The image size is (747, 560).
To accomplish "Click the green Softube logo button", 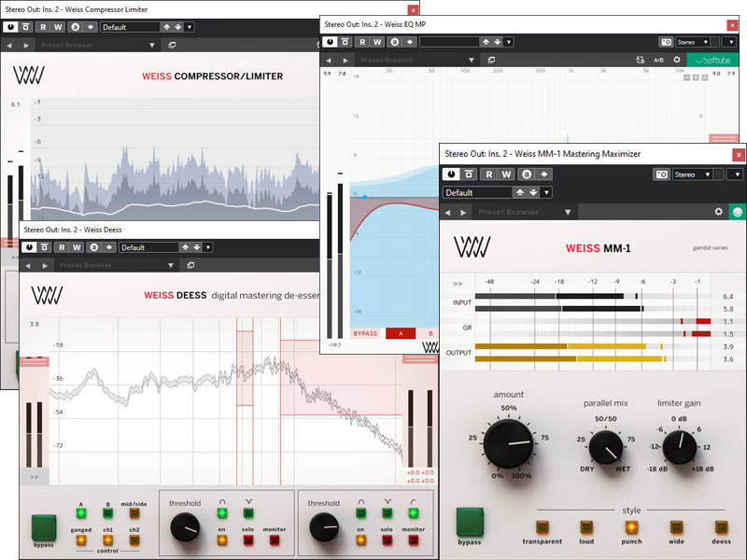I will 712,60.
